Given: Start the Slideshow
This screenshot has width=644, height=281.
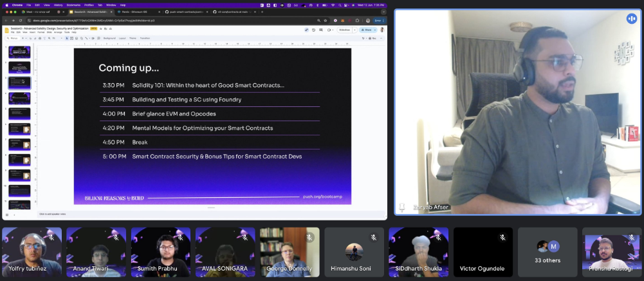Looking at the screenshot, I should (x=345, y=30).
